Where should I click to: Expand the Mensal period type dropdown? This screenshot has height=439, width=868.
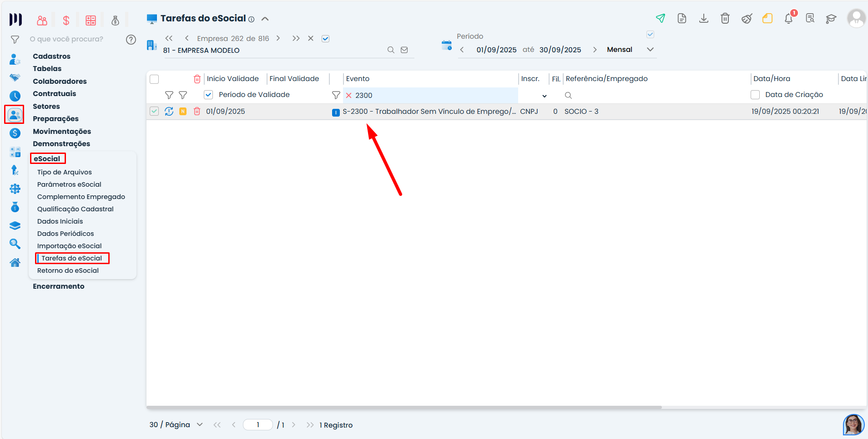point(651,50)
